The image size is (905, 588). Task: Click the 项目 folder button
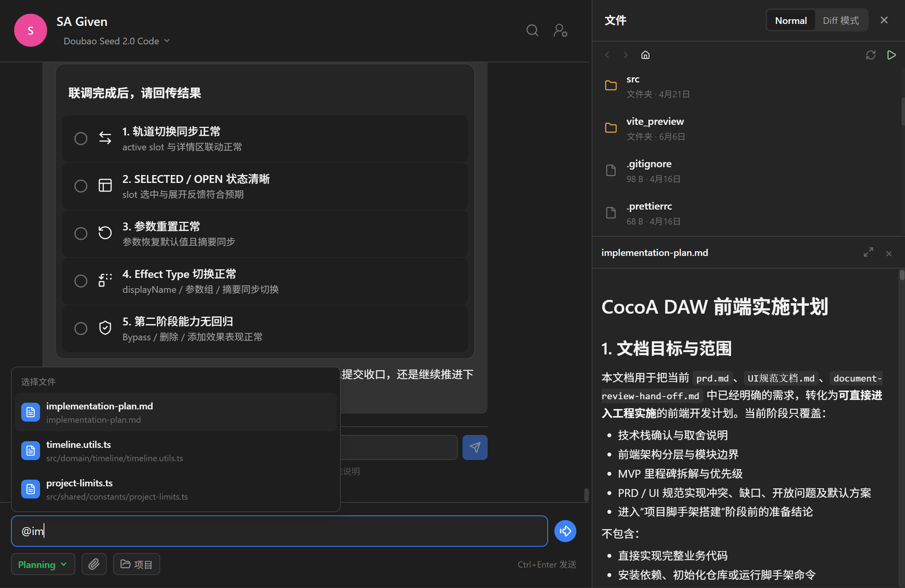(x=137, y=564)
